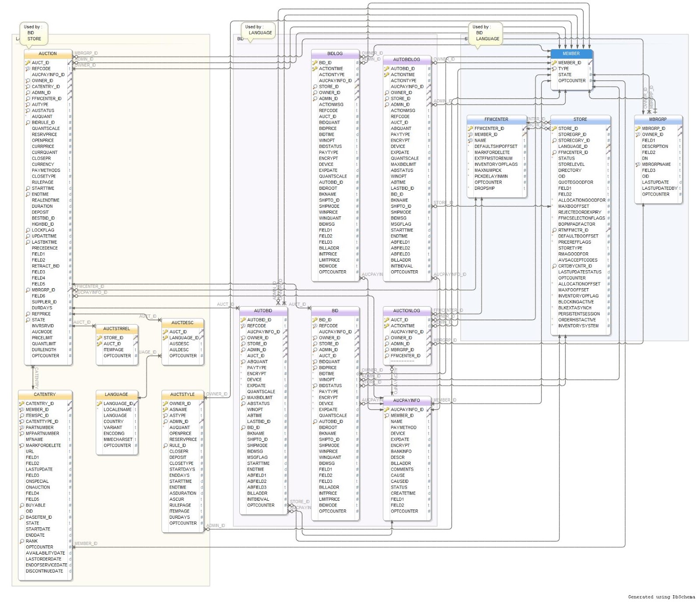The width and height of the screenshot is (700, 604).
Task: Select the AUTOBID table header
Action: click(x=263, y=311)
